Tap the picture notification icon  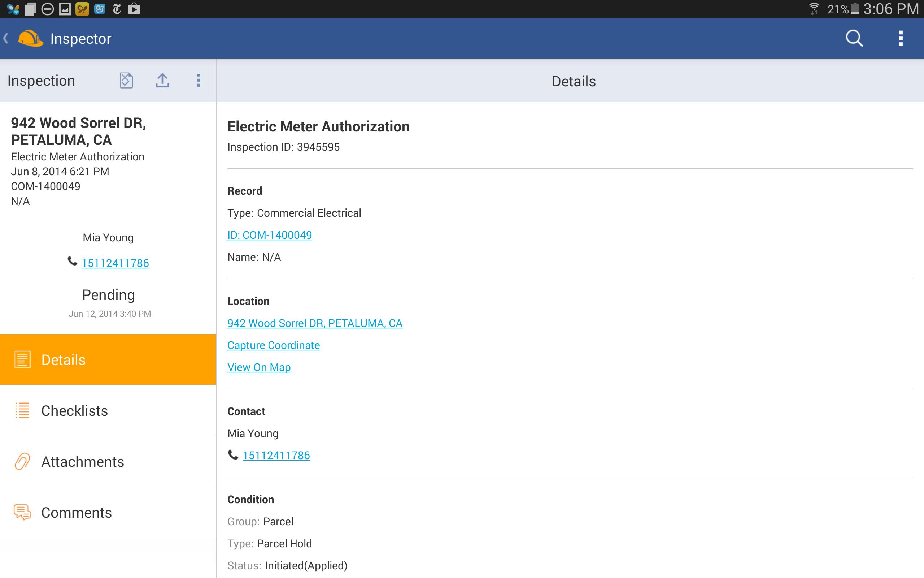[x=65, y=9]
